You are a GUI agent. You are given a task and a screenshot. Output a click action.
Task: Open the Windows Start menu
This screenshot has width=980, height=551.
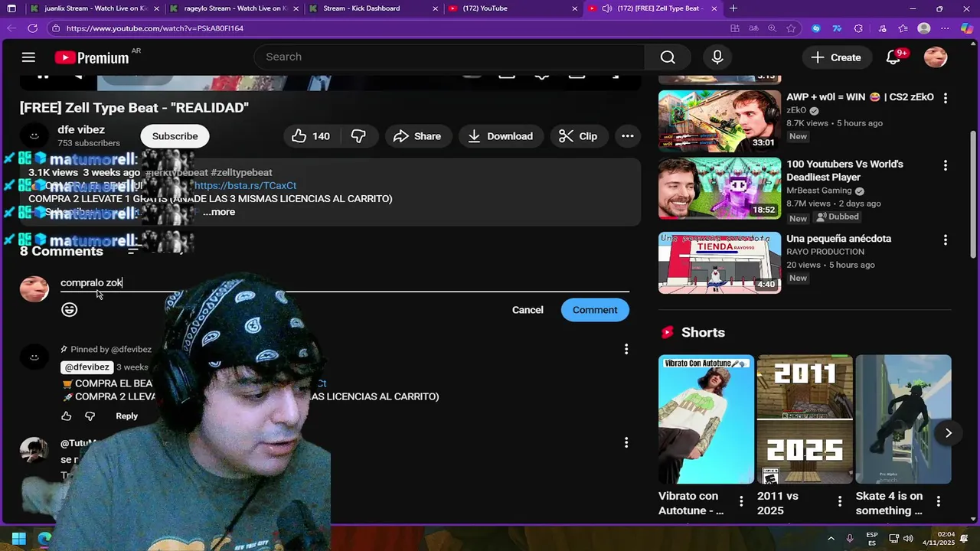coord(19,538)
